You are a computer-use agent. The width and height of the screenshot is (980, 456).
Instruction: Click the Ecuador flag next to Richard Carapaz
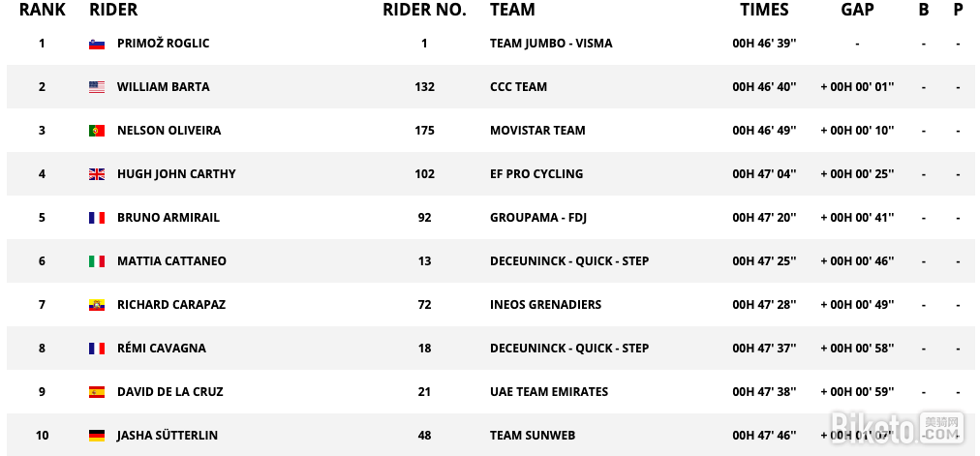tap(96, 305)
